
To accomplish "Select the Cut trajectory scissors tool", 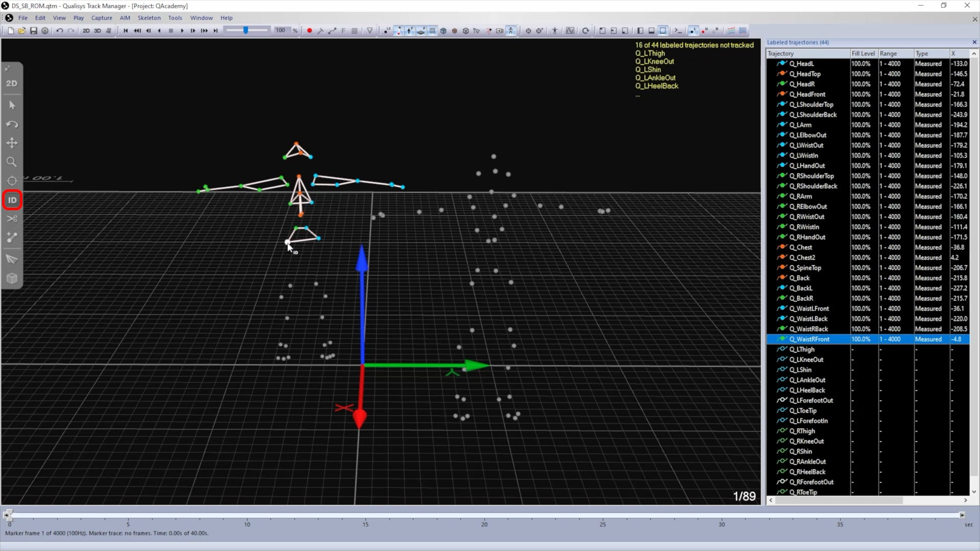I will [12, 219].
